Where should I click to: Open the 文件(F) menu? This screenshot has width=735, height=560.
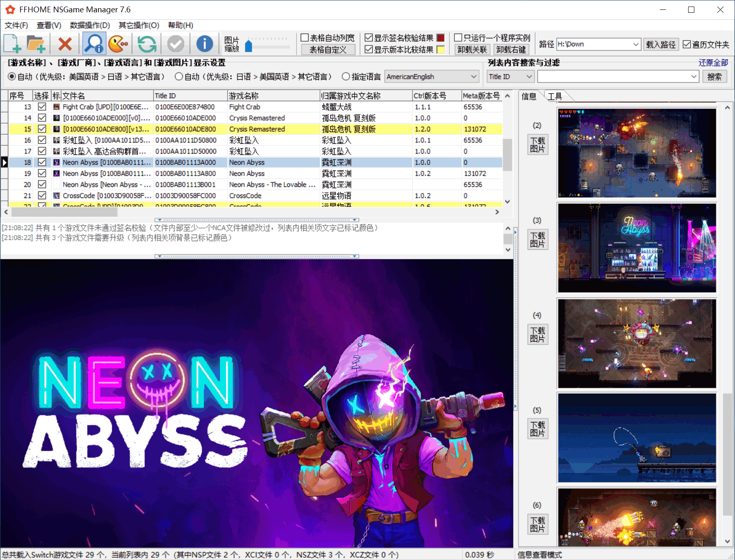tap(16, 25)
